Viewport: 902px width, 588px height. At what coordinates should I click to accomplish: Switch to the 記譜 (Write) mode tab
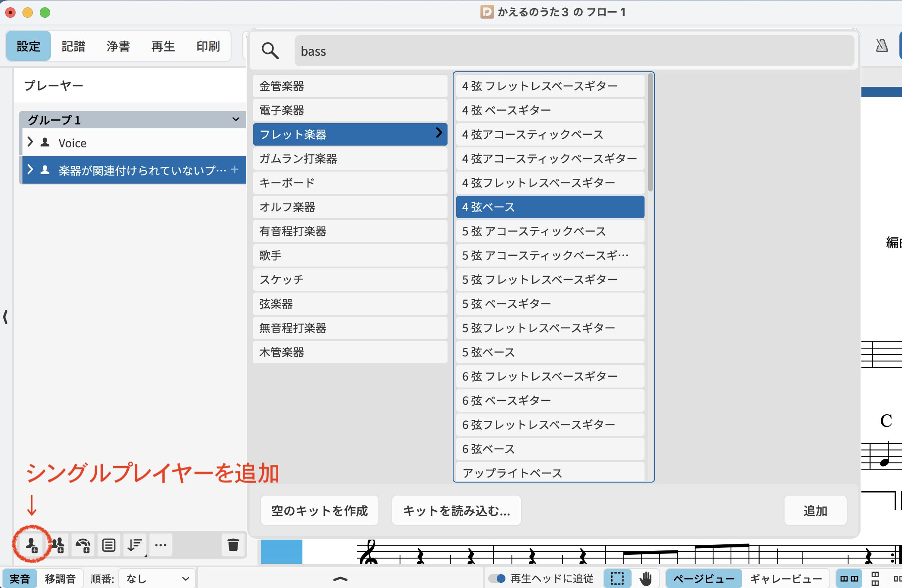coord(73,46)
